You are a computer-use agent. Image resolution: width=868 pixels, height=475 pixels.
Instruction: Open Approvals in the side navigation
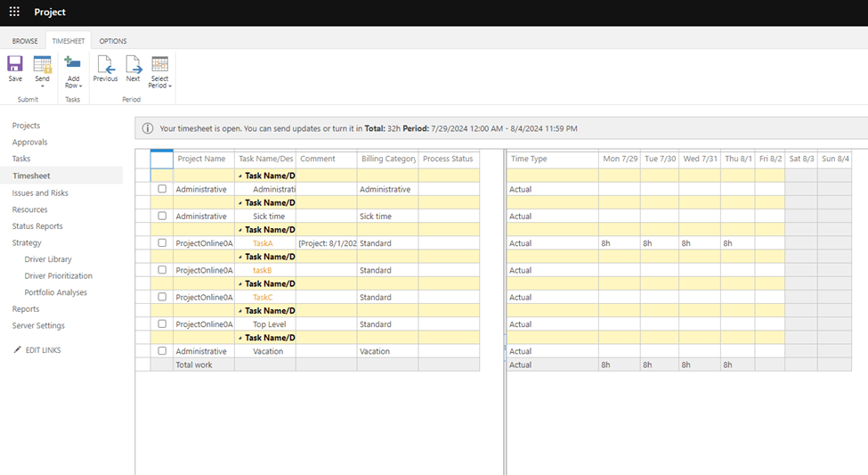[x=30, y=142]
